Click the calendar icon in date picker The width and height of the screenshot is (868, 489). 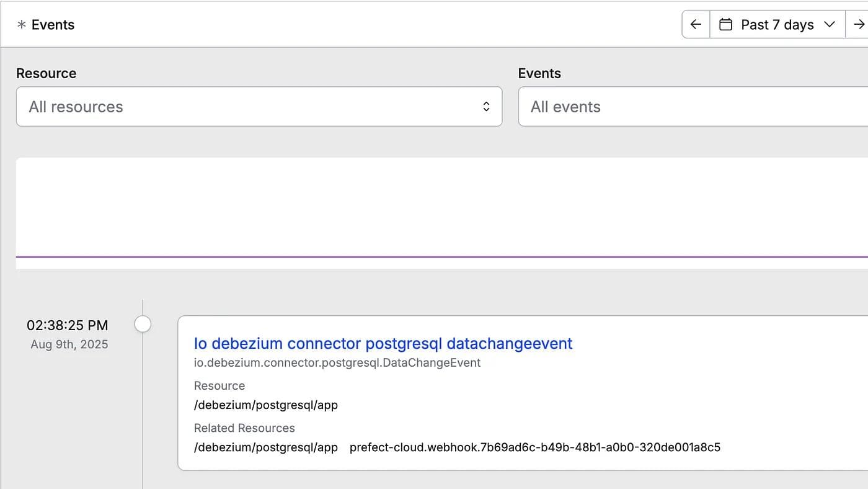[x=725, y=25]
